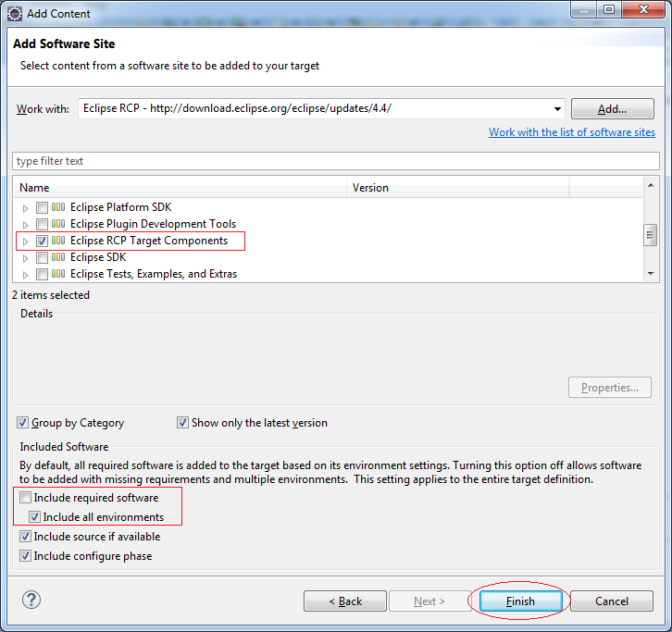The image size is (672, 632).
Task: Click the Cancel button
Action: (x=612, y=601)
